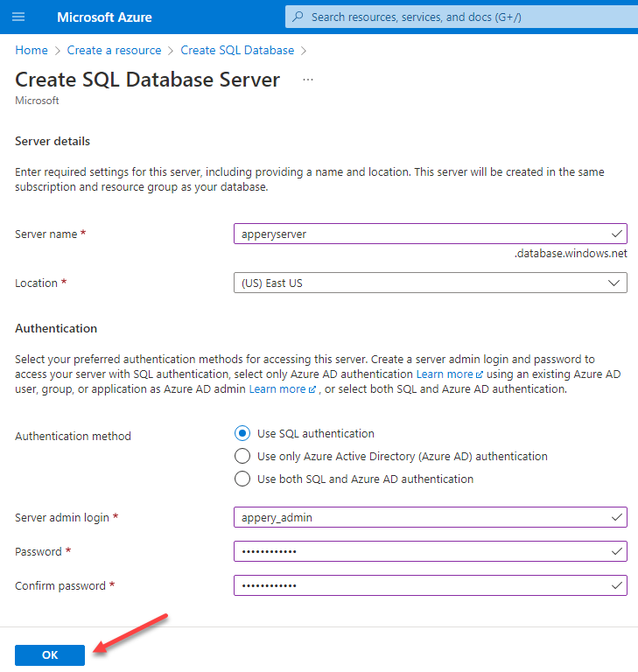Click the Authentication method label
Screen dimensions: 638x672
(73, 437)
